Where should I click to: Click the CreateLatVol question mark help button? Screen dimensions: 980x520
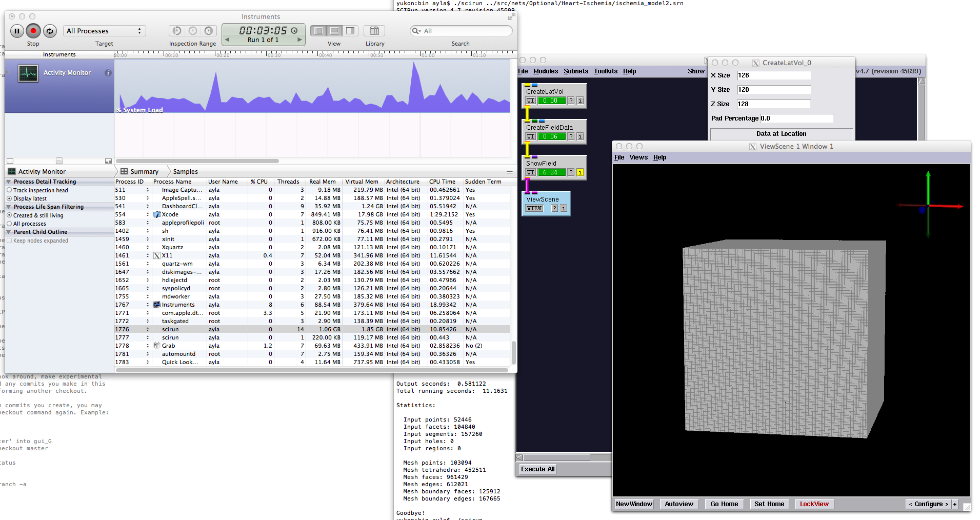point(571,101)
